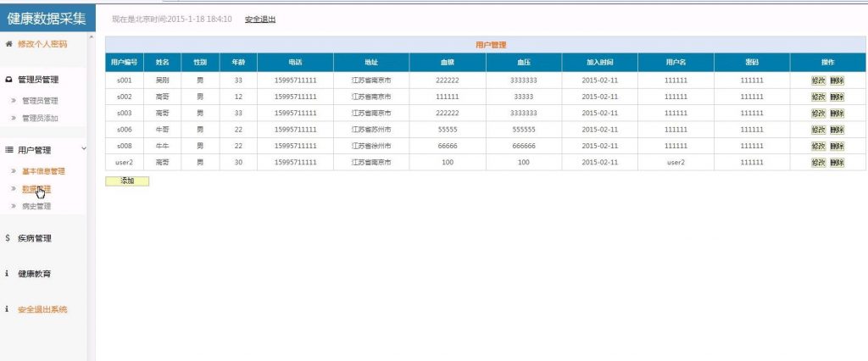Click the 添加 button below table
The height and width of the screenshot is (361, 868).
(x=127, y=181)
